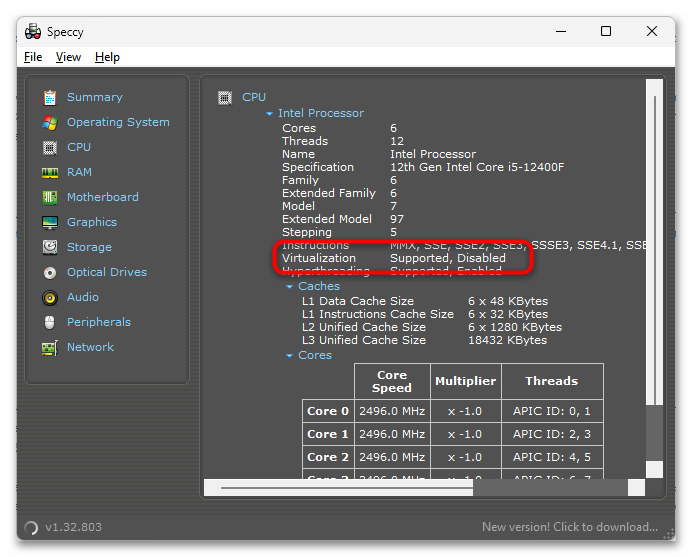Image resolution: width=692 pixels, height=557 pixels.
Task: View the Graphics section
Action: click(92, 222)
